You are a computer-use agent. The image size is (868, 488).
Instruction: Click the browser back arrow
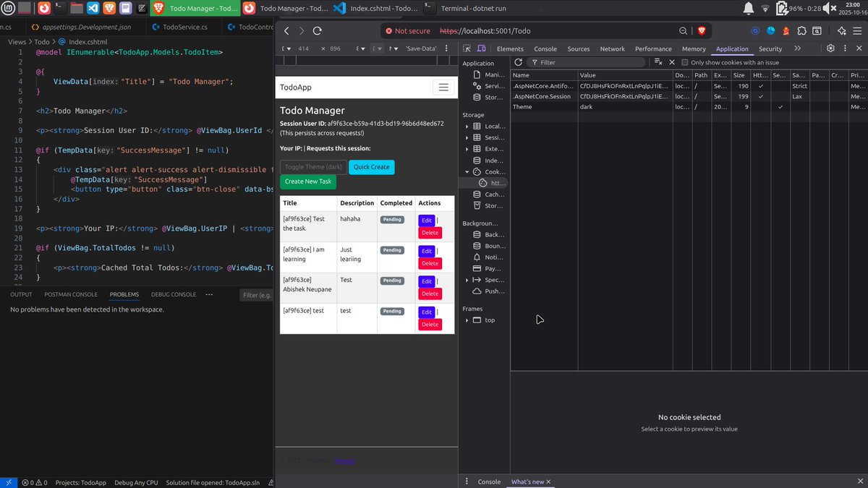[286, 31]
